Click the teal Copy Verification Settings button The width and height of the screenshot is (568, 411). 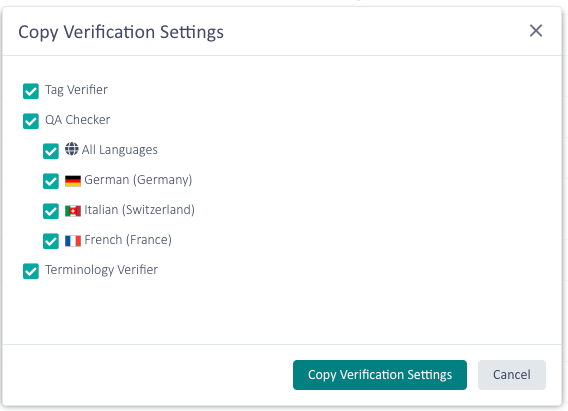point(380,375)
